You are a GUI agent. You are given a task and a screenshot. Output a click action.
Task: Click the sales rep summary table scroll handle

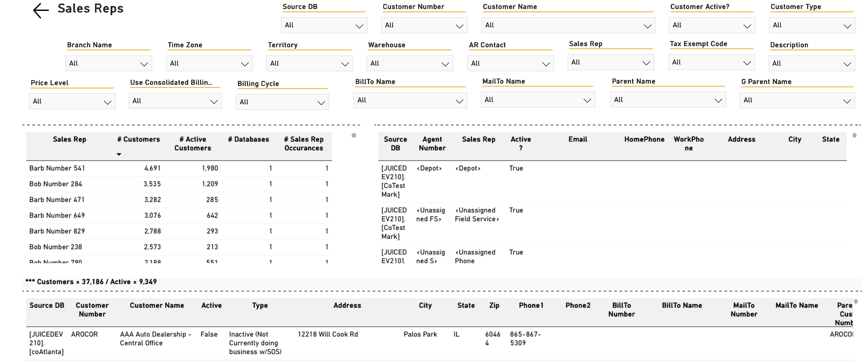coord(354,136)
